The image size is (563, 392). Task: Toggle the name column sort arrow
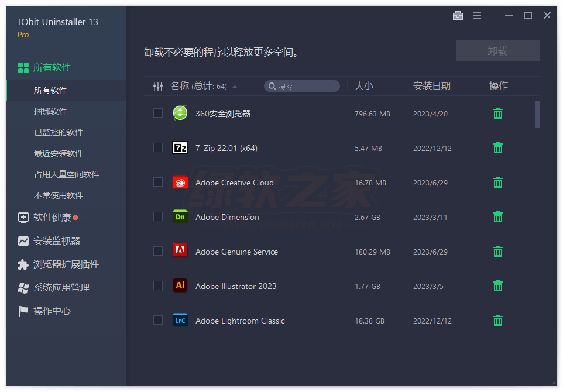click(235, 87)
